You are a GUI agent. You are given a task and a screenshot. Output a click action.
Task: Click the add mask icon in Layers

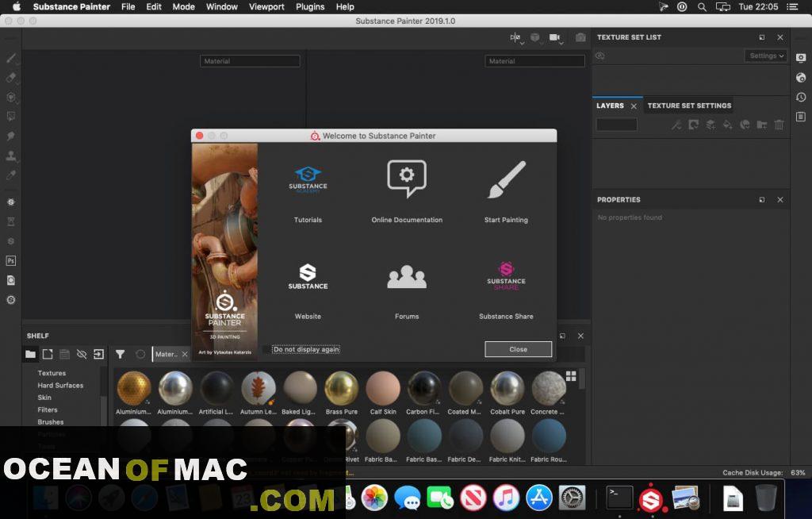pos(693,125)
